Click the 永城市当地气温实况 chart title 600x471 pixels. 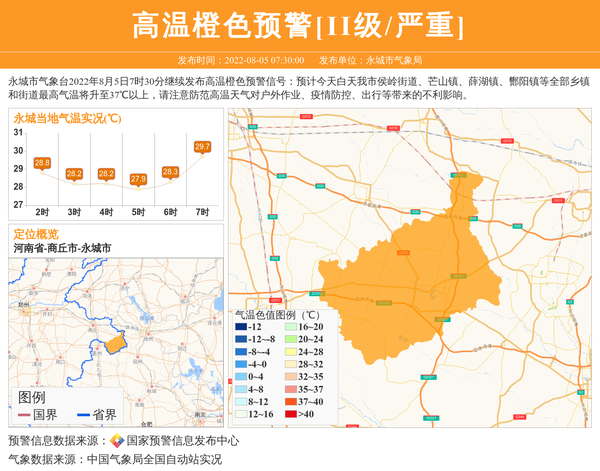tap(67, 118)
